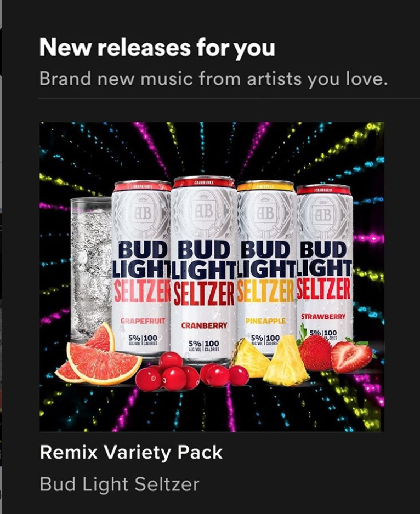Select the Strawberry seltzer can

click(325, 262)
